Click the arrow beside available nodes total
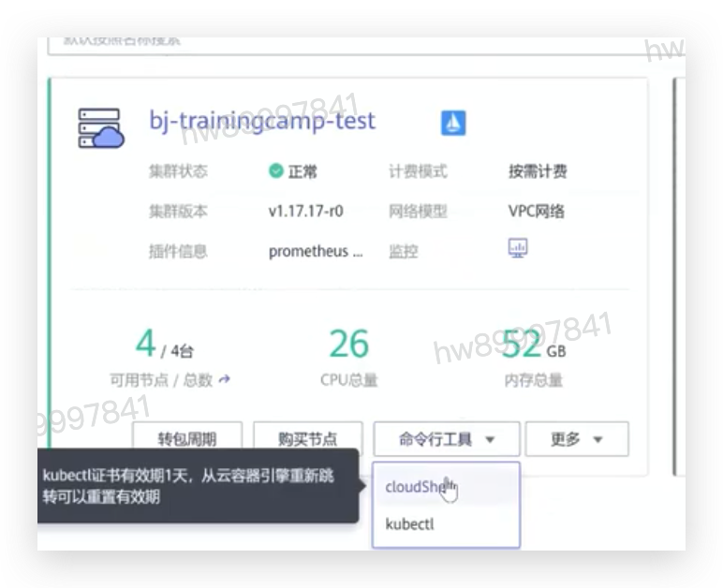Image resolution: width=723 pixels, height=588 pixels. pyautogui.click(x=225, y=380)
